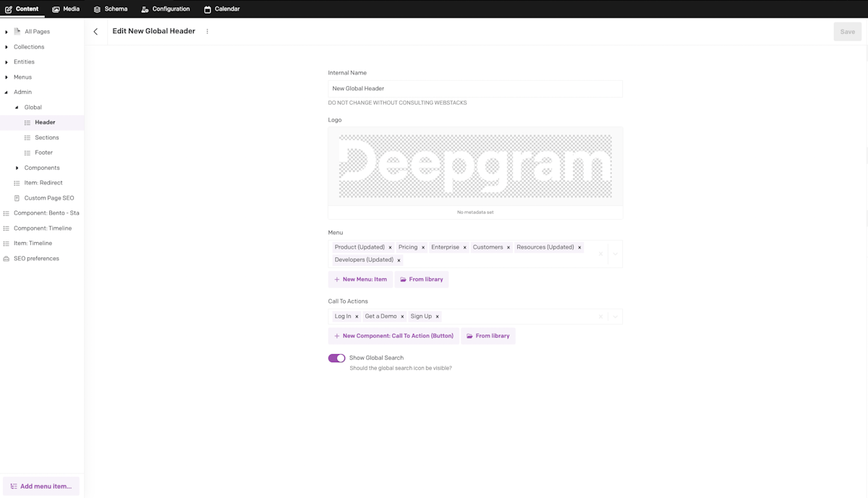Remove Get a Demo call to action
The image size is (868, 498).
[402, 317]
